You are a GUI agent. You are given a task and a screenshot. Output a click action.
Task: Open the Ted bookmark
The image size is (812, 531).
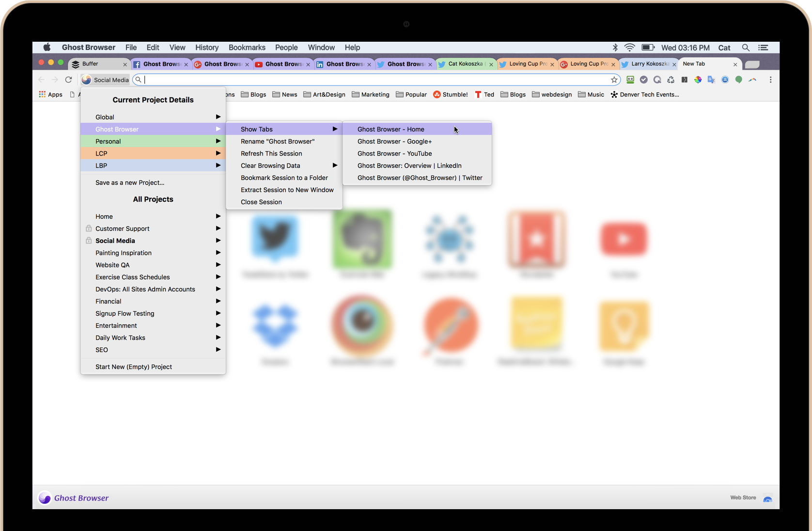tap(484, 95)
